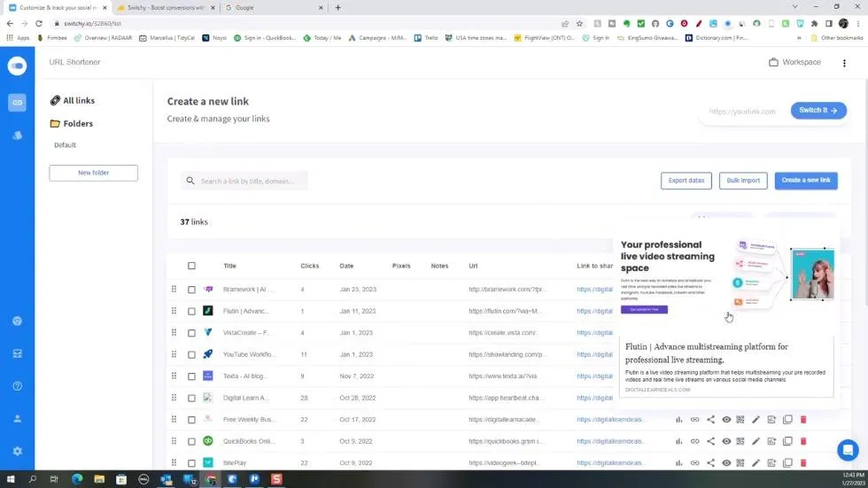Open File Explorer from taskbar

pos(99,479)
